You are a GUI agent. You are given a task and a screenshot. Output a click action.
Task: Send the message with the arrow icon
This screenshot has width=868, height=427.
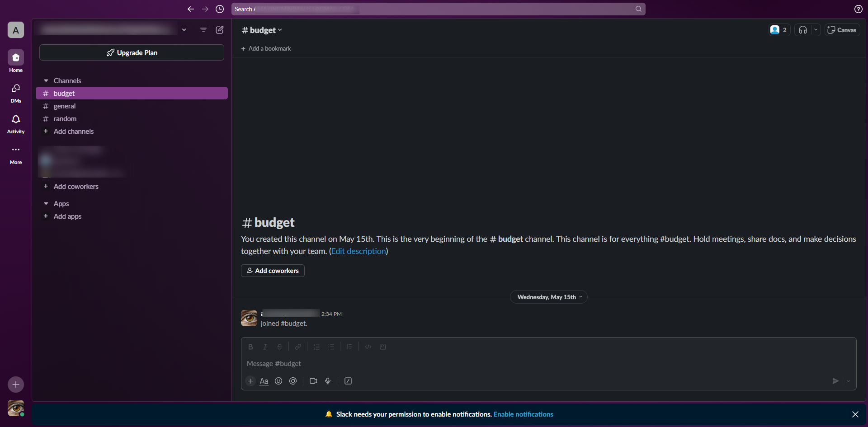click(835, 381)
